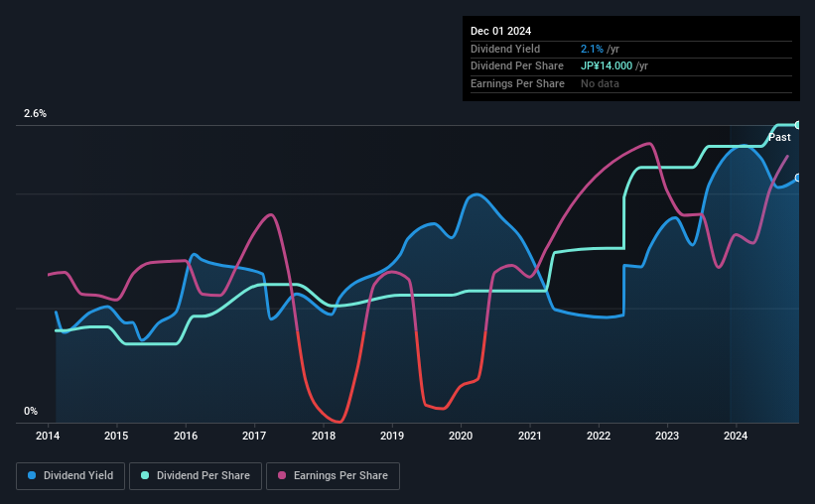Select the 2020 x-axis label
The image size is (815, 504).
coord(461,436)
